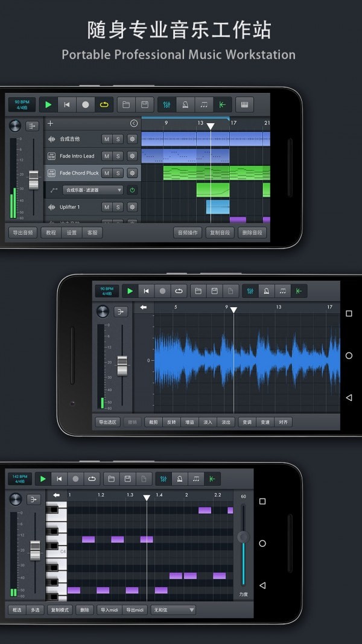This screenshot has height=644, width=362.
Task: Add a new track with the plus icon
Action: [x=51, y=123]
